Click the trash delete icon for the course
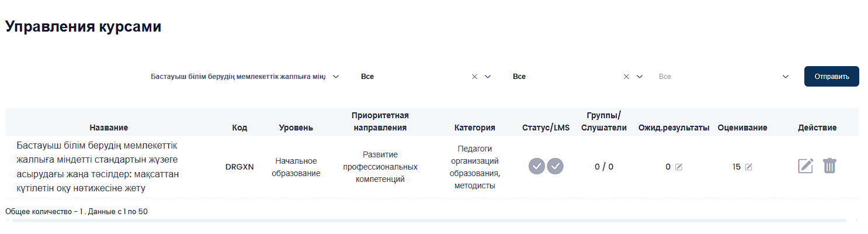Screen dimensions: 868x234 (829, 166)
